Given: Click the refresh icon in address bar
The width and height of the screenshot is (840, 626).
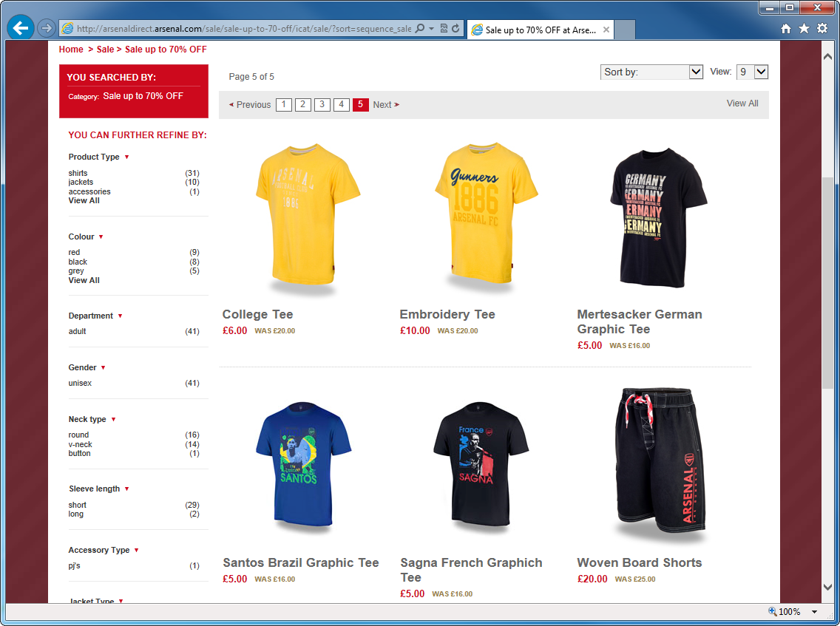Looking at the screenshot, I should [455, 28].
